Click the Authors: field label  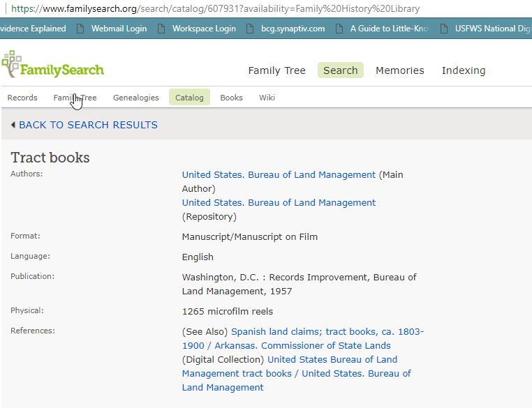(x=27, y=174)
